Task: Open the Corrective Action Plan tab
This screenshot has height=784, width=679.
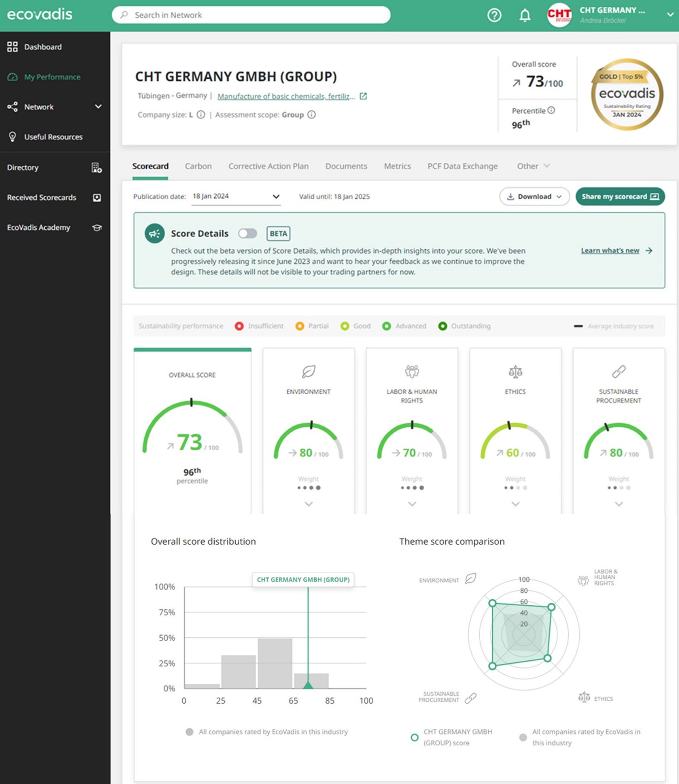Action: click(268, 166)
